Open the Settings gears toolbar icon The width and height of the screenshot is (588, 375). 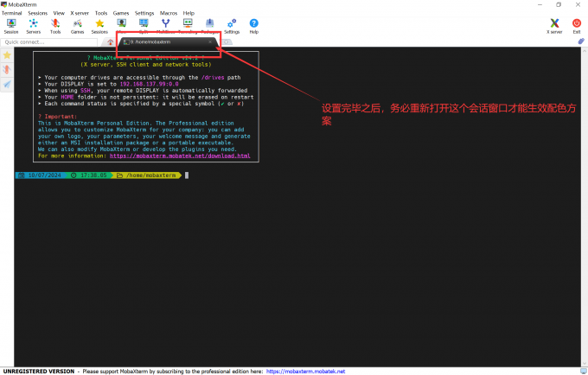[232, 26]
